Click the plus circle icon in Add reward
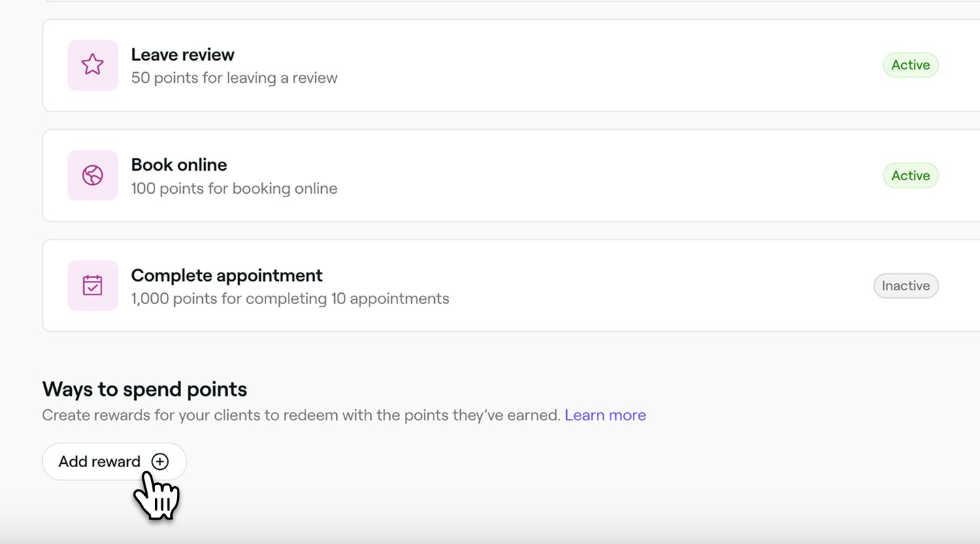The height and width of the screenshot is (544, 980). [x=160, y=462]
